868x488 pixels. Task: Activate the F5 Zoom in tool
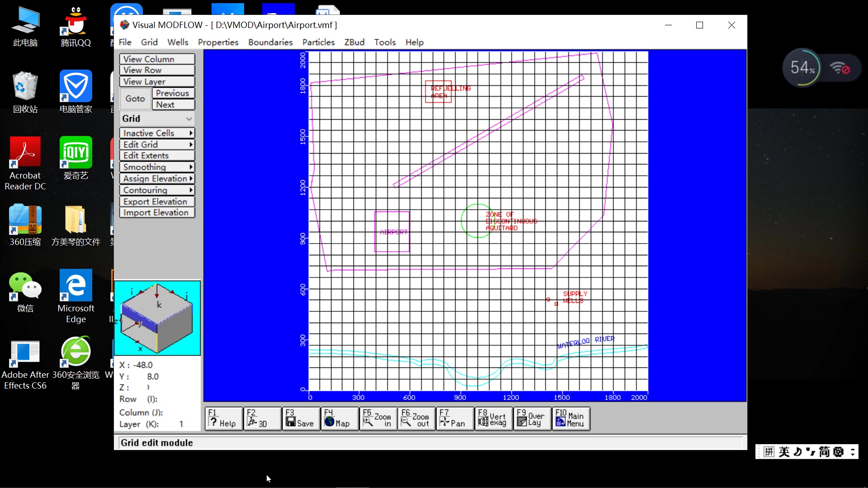point(378,418)
